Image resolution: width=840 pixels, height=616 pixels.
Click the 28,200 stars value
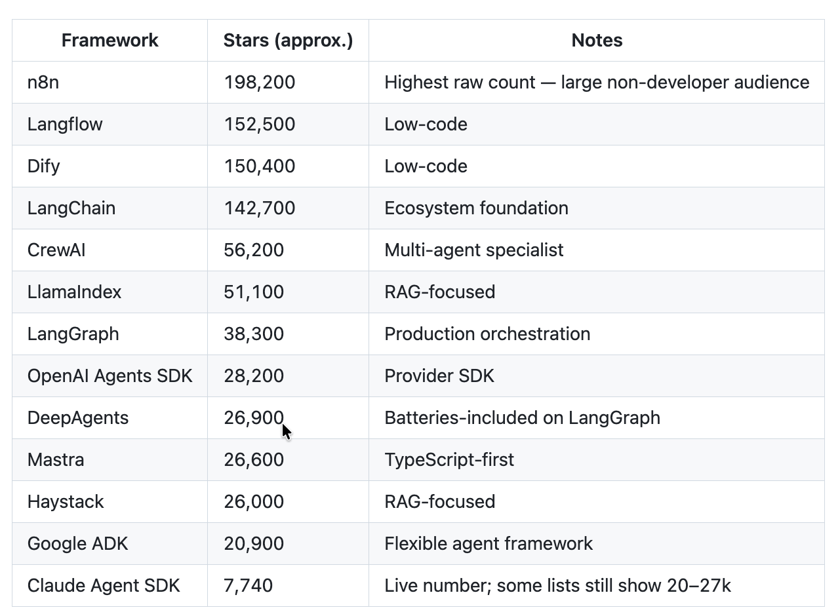click(254, 376)
